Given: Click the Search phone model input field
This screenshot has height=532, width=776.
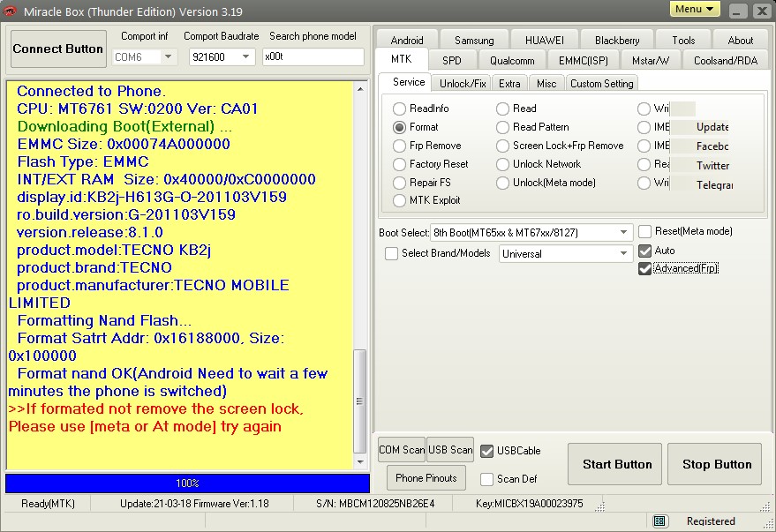Looking at the screenshot, I should 313,57.
